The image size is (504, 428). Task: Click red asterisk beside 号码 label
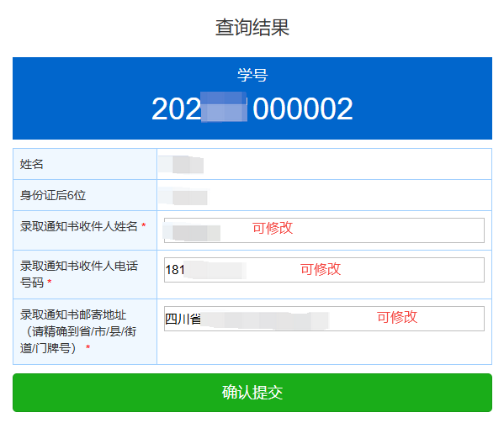coord(50,282)
